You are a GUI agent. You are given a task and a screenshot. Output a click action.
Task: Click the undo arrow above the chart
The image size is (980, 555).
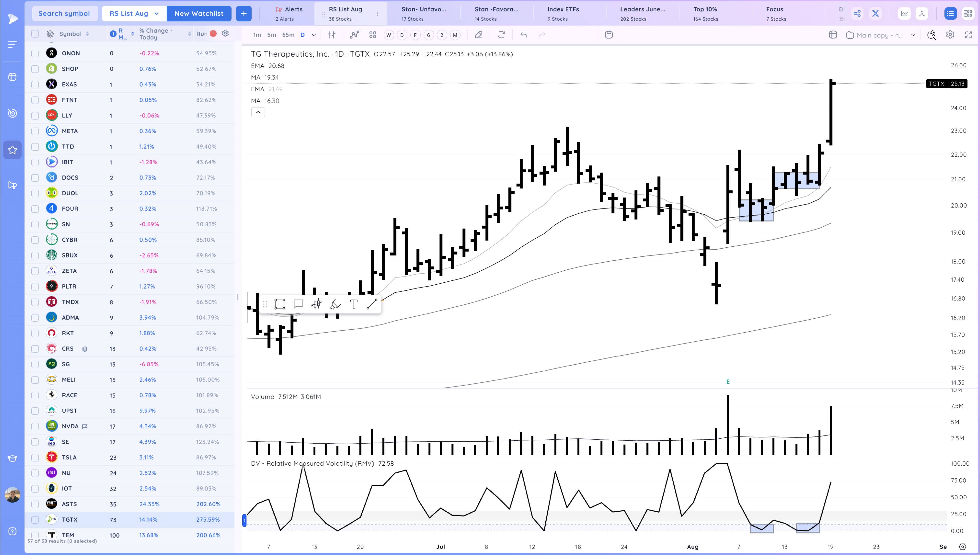[524, 35]
